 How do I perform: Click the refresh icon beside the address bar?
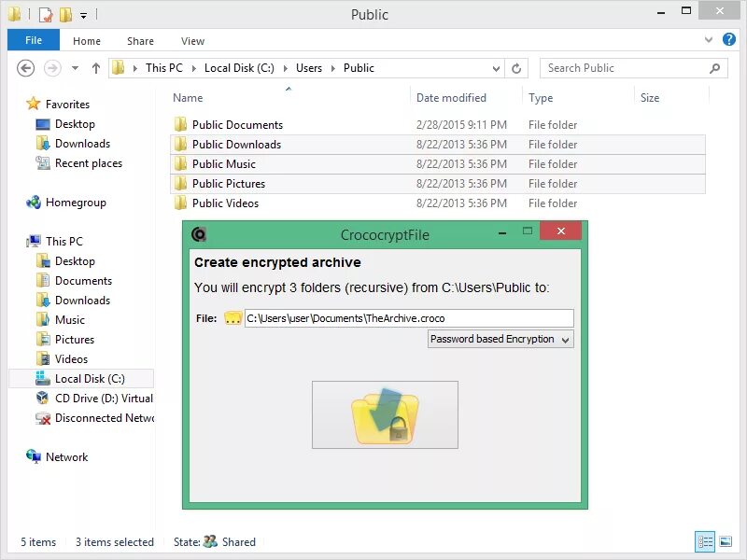pos(517,67)
